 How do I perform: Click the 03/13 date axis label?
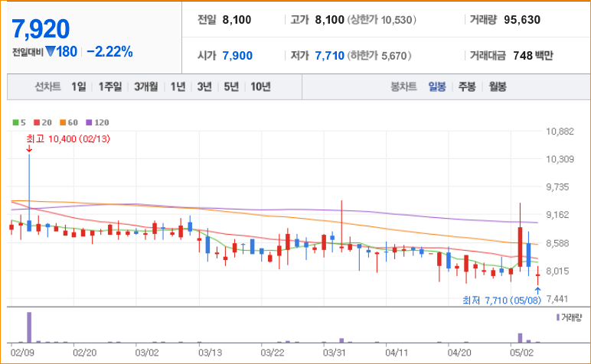tap(210, 353)
